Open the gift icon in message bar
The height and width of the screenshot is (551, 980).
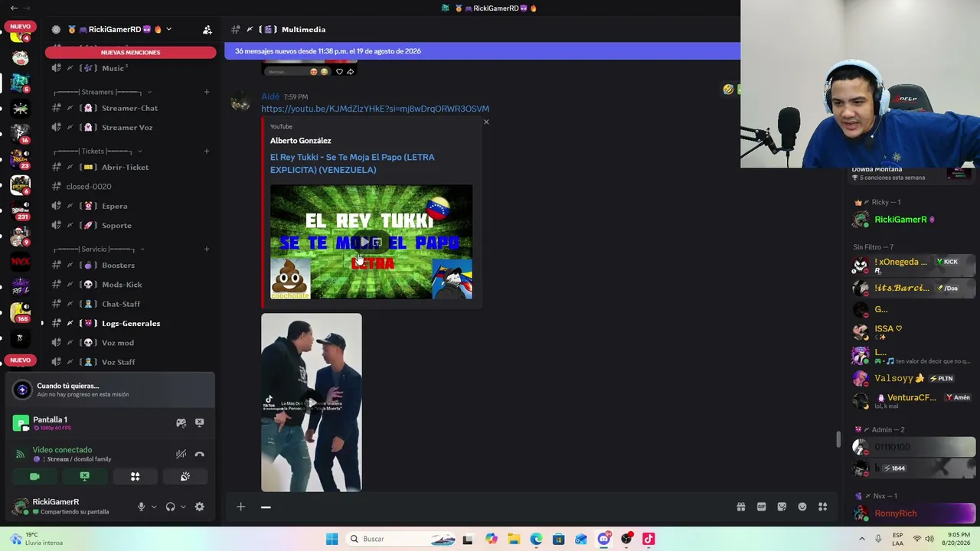click(740, 507)
